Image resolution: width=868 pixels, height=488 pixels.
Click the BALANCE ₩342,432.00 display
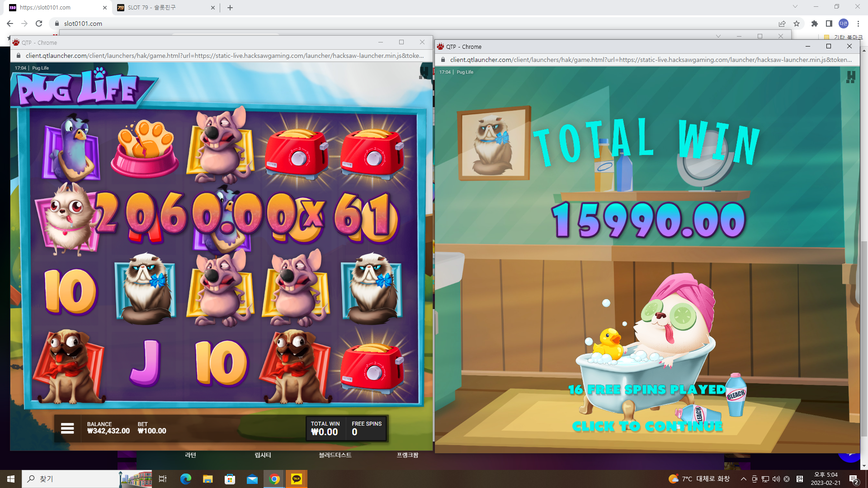coord(108,428)
